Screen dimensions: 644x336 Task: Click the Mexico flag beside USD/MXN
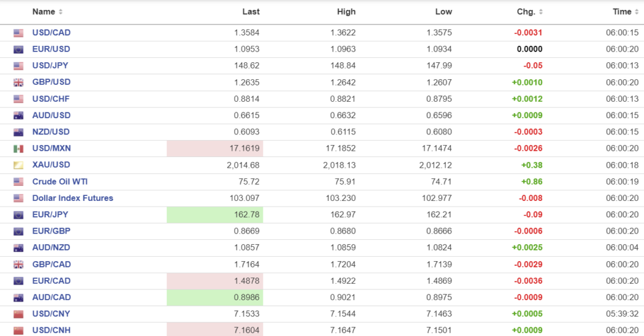pyautogui.click(x=18, y=149)
